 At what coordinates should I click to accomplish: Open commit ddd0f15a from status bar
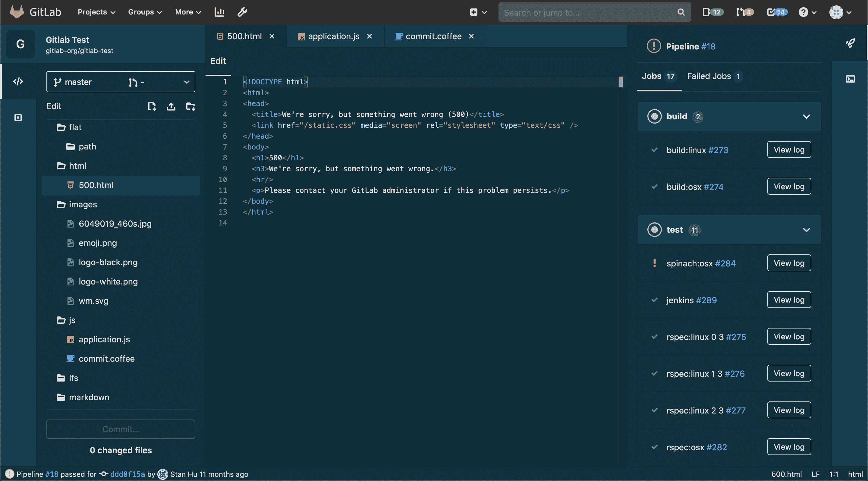pos(128,474)
